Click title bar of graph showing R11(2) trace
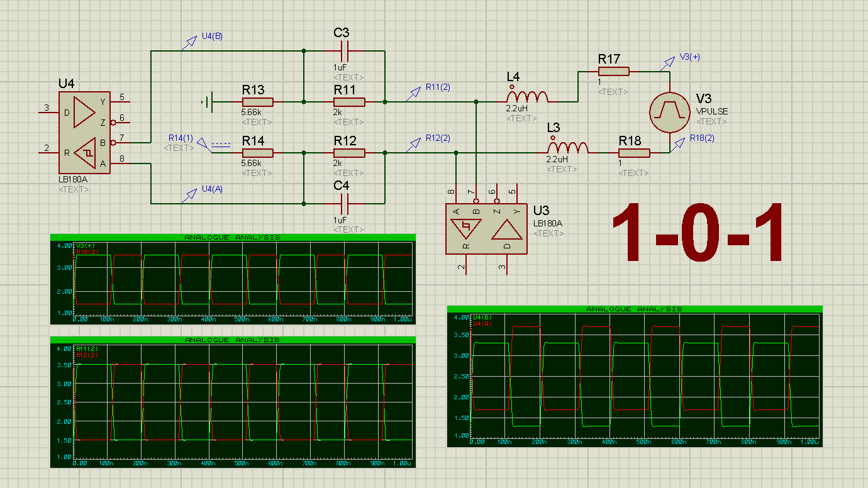 point(233,340)
